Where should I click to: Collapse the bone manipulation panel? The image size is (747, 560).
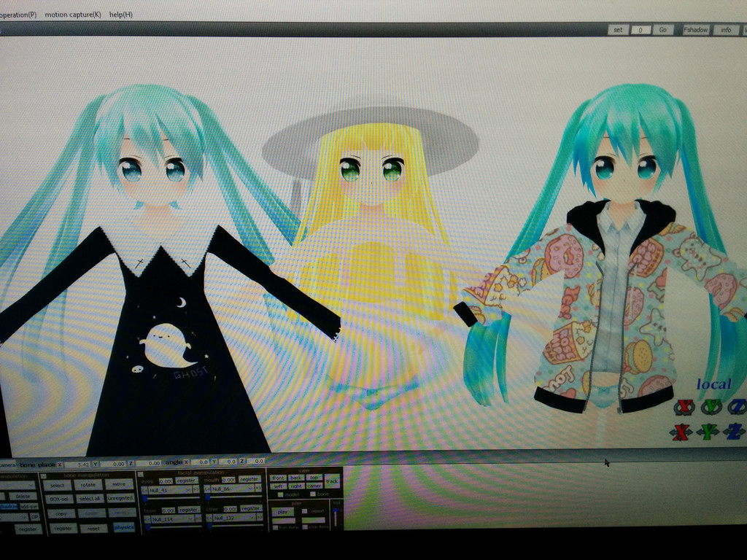pyautogui.click(x=43, y=476)
